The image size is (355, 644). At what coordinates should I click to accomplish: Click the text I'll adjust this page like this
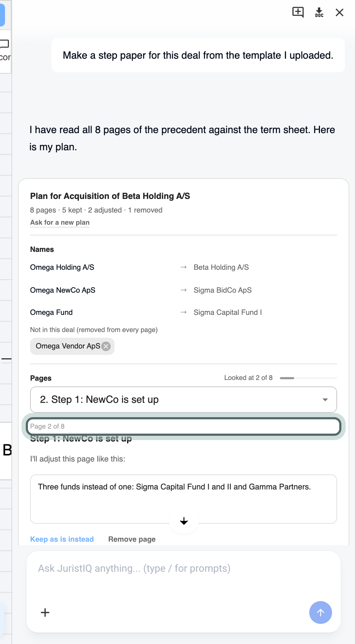pos(78,459)
